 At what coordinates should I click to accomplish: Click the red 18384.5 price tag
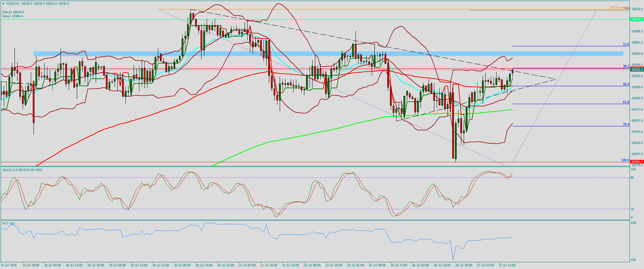point(637,162)
